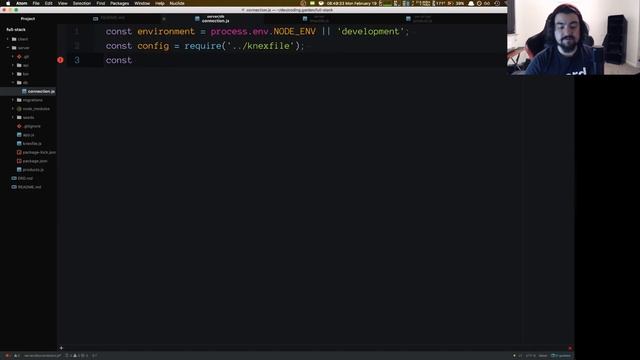Screen dimensions: 640x360
Task: Select the Project panel tab
Action: click(28, 19)
